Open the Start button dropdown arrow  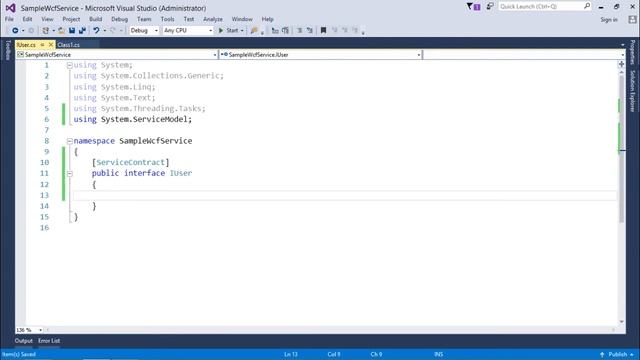click(242, 31)
